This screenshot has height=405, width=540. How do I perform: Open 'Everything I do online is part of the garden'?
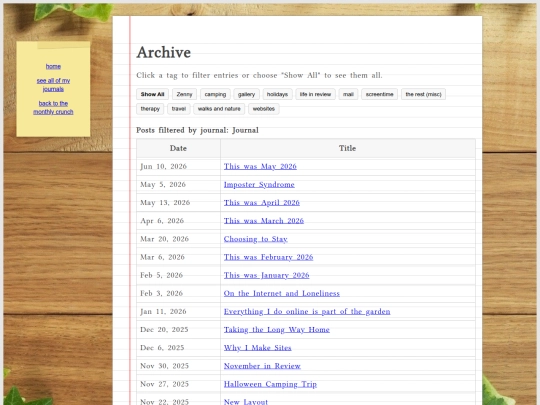click(307, 311)
